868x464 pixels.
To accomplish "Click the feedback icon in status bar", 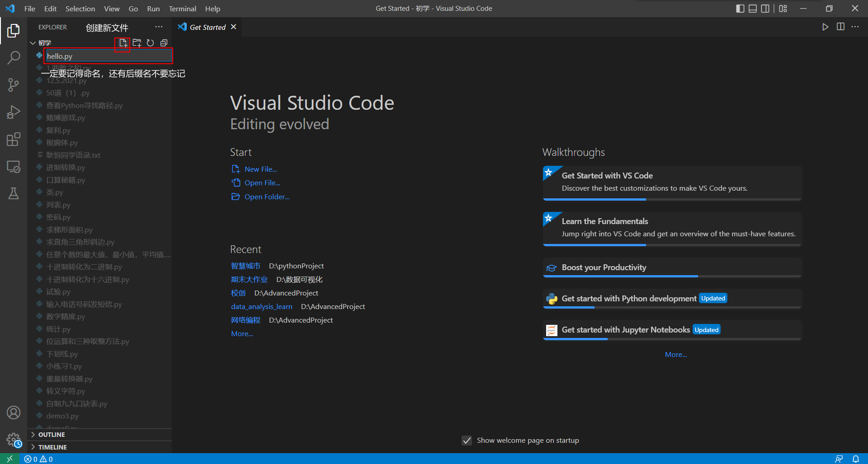I will pos(839,459).
